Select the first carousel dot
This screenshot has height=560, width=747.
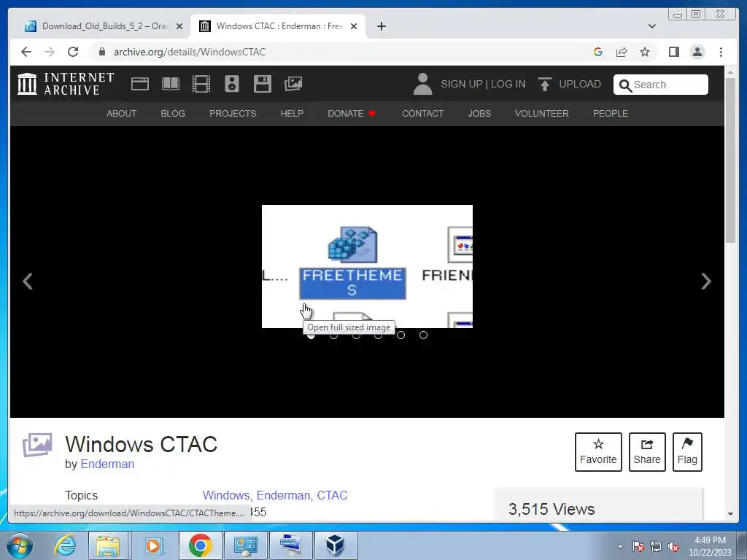click(x=311, y=335)
